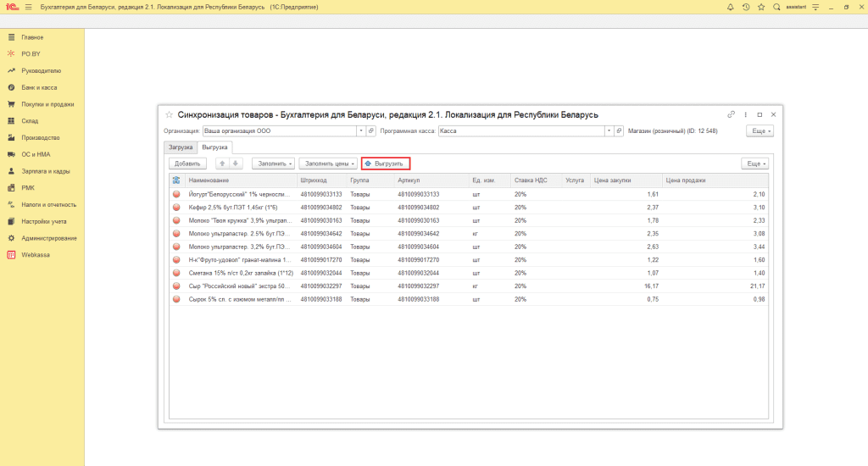868x466 pixels.
Task: Select Молоко "Твоя кружка" 3,9% row name
Action: point(240,221)
